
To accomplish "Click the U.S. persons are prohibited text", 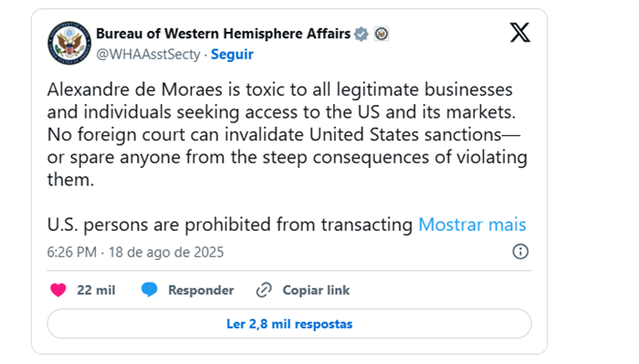I will (230, 224).
